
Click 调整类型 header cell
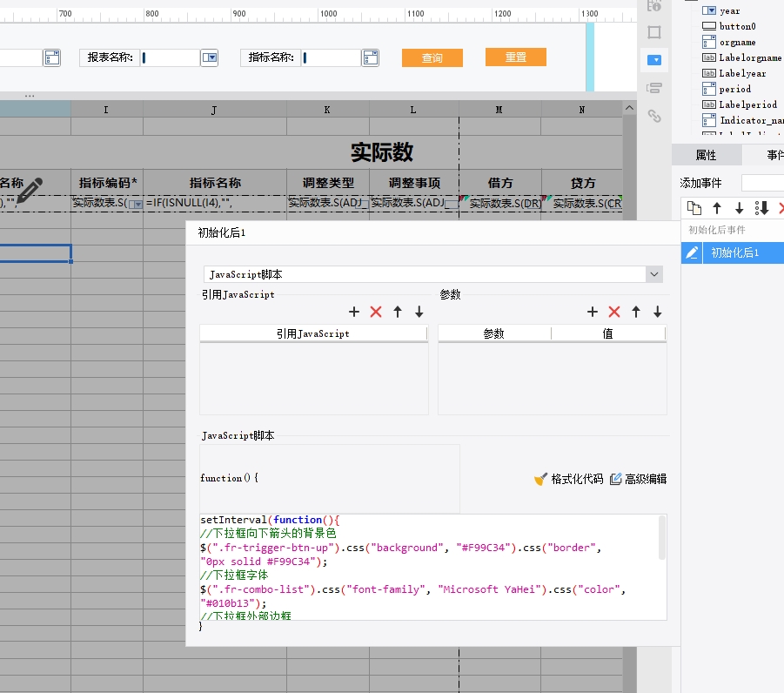[x=328, y=183]
